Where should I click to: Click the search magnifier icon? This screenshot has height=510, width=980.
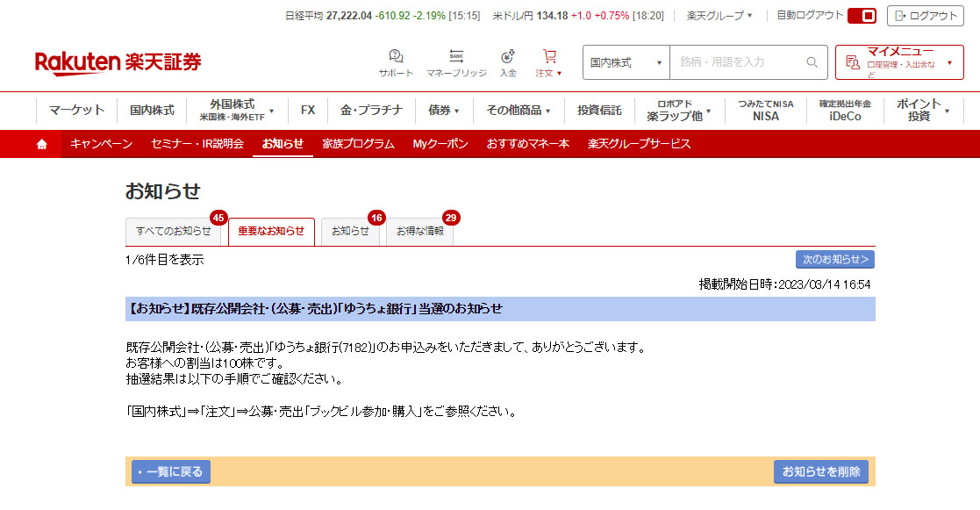[812, 62]
